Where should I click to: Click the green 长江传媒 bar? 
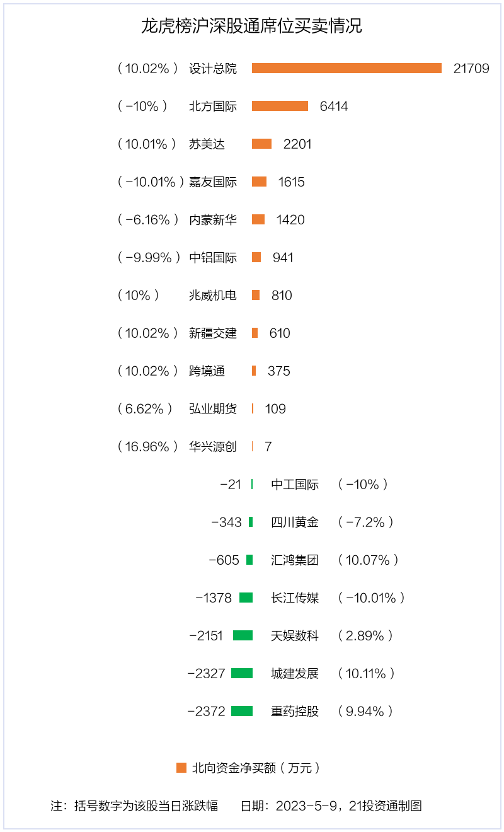click(246, 598)
